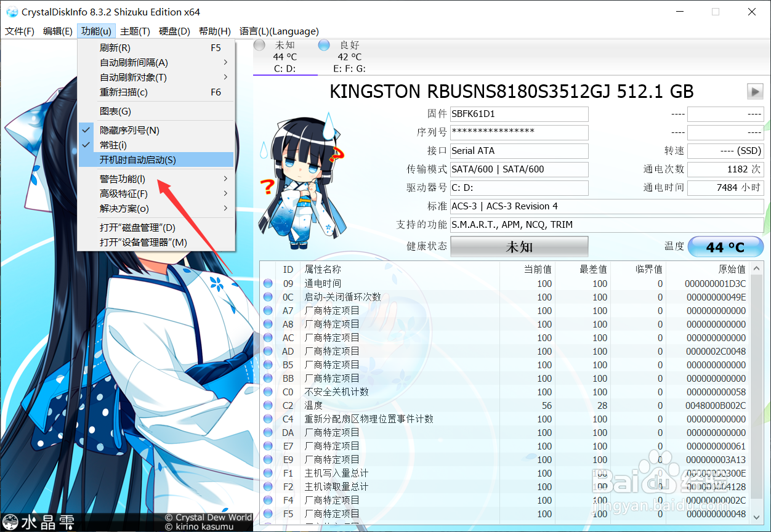The height and width of the screenshot is (532, 771).
Task: Expand 自动刷新间隔(A) submenu
Action: click(156, 63)
